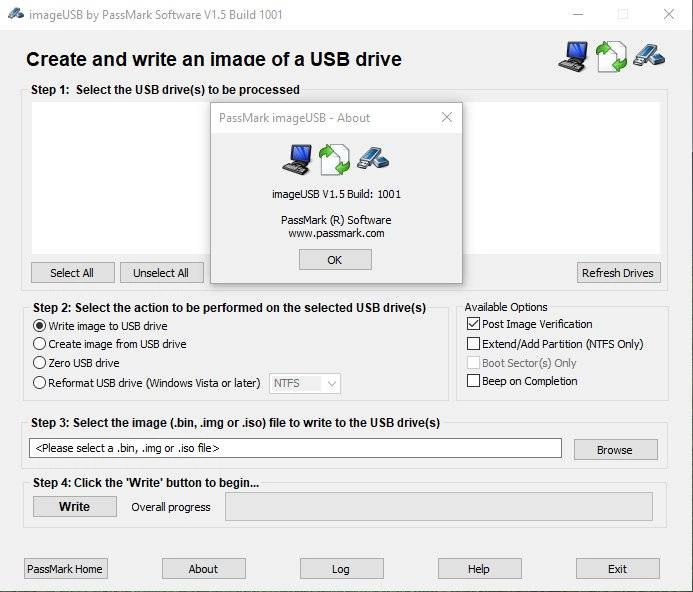Confirm About dialog with OK button
Screen dimensions: 693x592
pyautogui.click(x=335, y=260)
